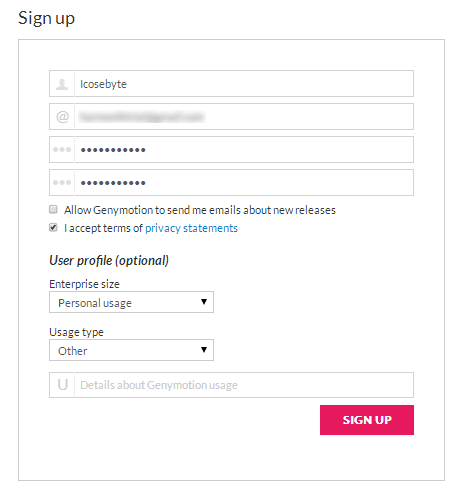Click the U icon beside usage details field
This screenshot has width=466, height=501.
tap(62, 385)
